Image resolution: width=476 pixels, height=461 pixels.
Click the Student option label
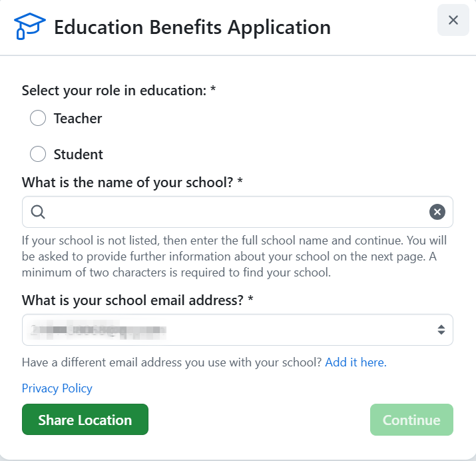[x=79, y=155]
